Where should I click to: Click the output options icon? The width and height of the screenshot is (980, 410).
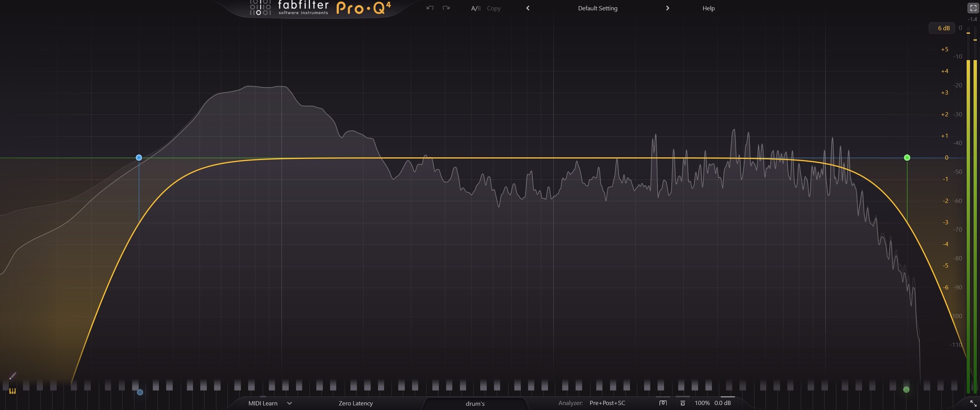click(682, 403)
